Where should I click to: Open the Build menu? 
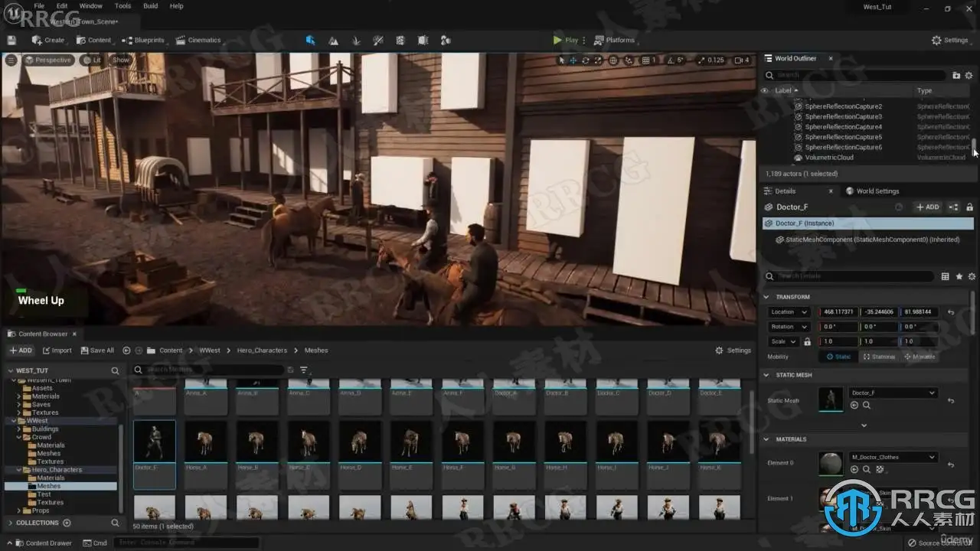coord(151,6)
